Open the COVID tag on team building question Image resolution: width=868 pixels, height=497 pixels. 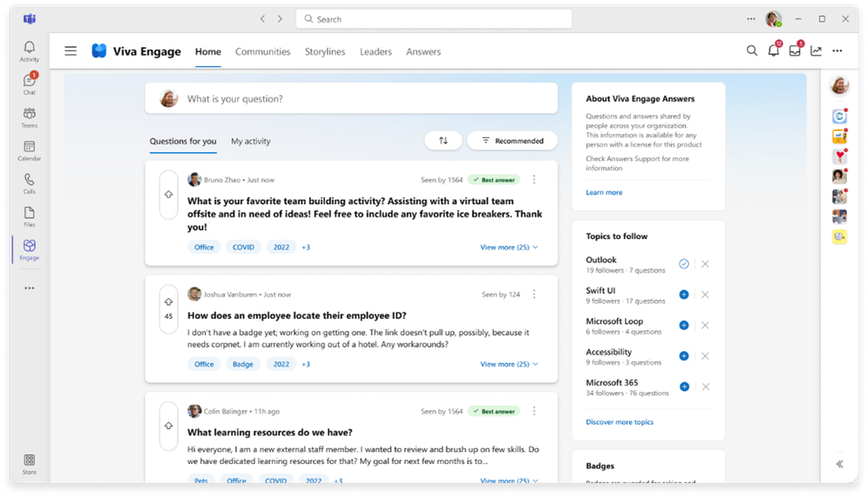click(x=243, y=248)
